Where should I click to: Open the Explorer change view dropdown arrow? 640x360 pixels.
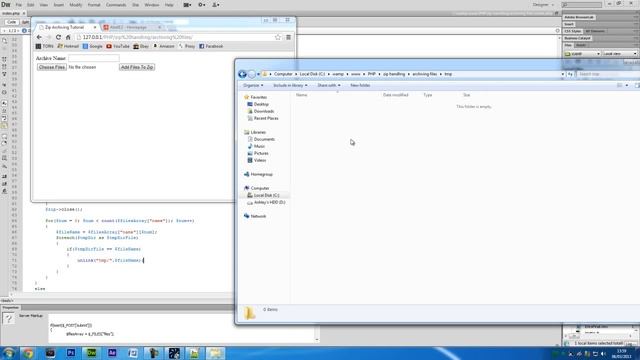[x=627, y=86]
